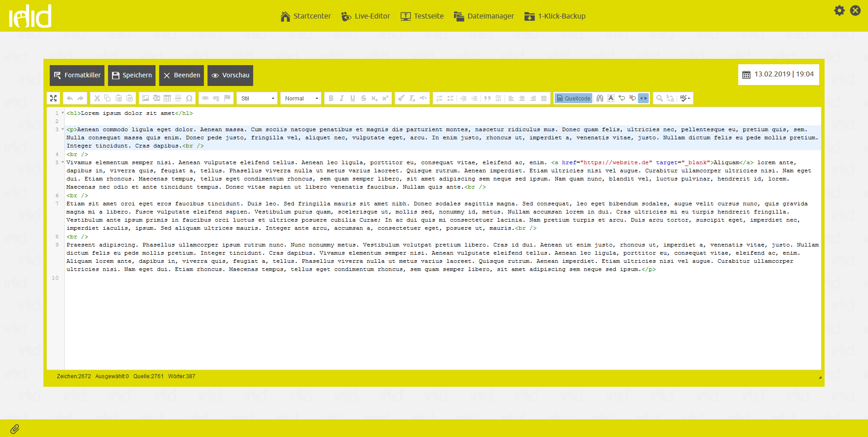The height and width of the screenshot is (437, 868).
Task: Toggle underline formatting button
Action: pyautogui.click(x=353, y=98)
